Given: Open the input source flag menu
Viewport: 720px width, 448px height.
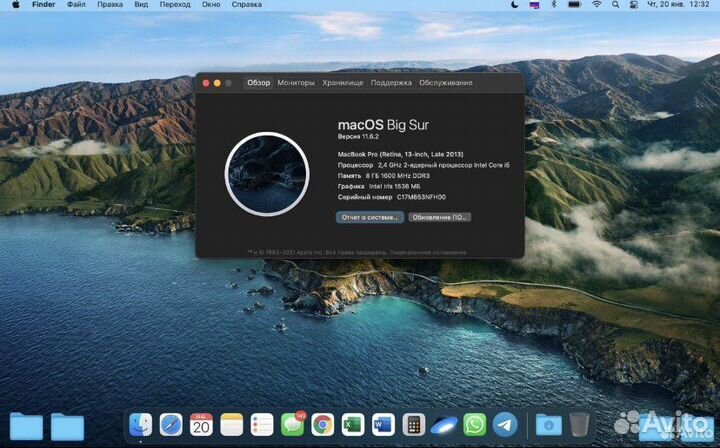Looking at the screenshot, I should [534, 5].
